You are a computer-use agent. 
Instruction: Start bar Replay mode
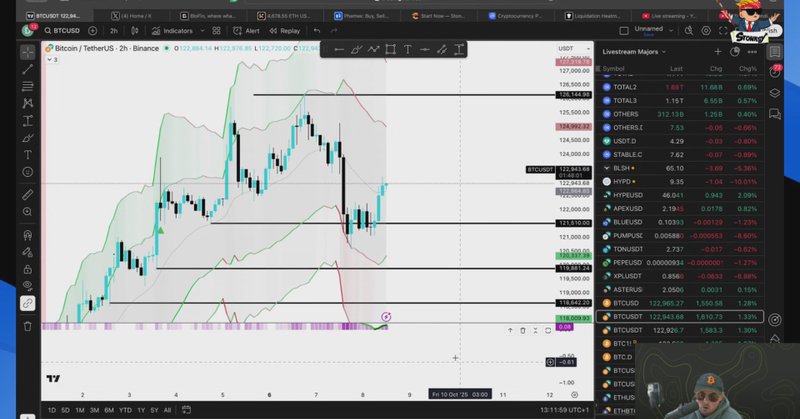[x=285, y=31]
